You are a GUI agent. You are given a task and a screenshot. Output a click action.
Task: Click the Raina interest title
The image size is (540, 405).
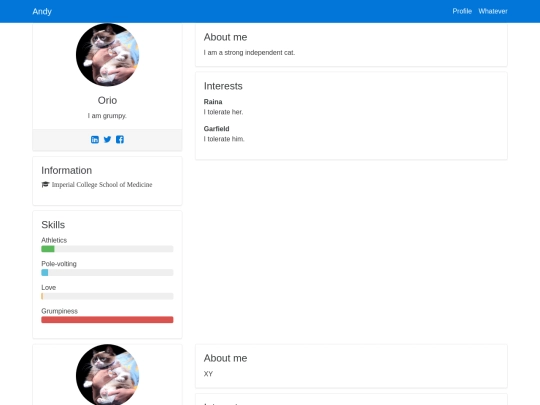pos(213,102)
